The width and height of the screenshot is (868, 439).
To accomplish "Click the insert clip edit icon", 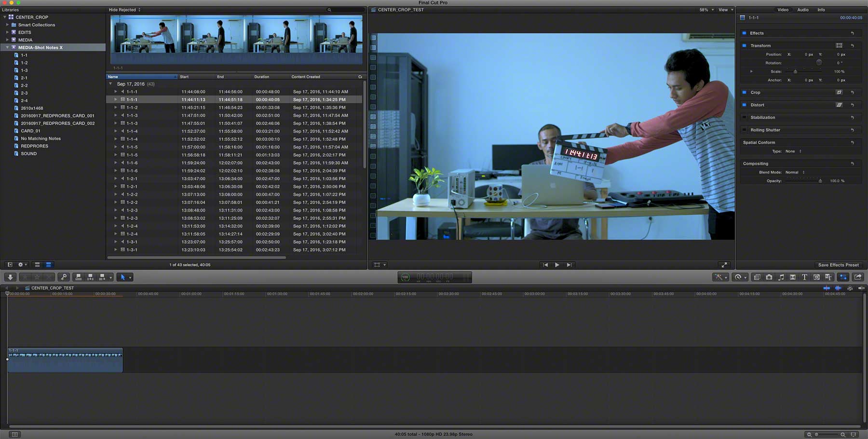I will pyautogui.click(x=90, y=277).
